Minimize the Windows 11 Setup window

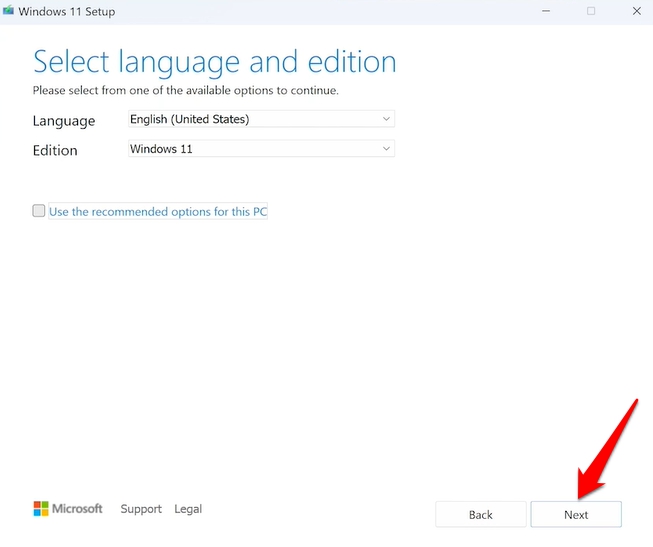point(546,11)
